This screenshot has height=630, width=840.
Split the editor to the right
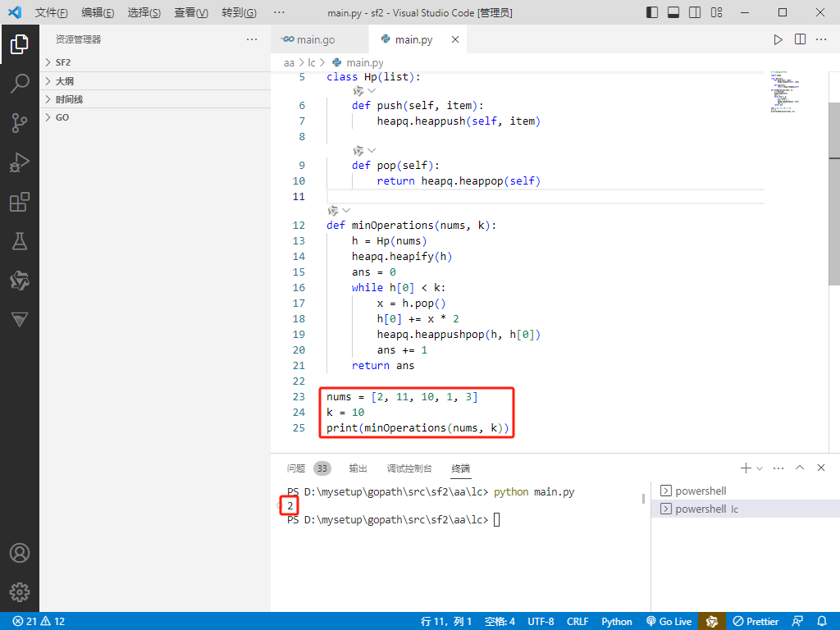[800, 39]
